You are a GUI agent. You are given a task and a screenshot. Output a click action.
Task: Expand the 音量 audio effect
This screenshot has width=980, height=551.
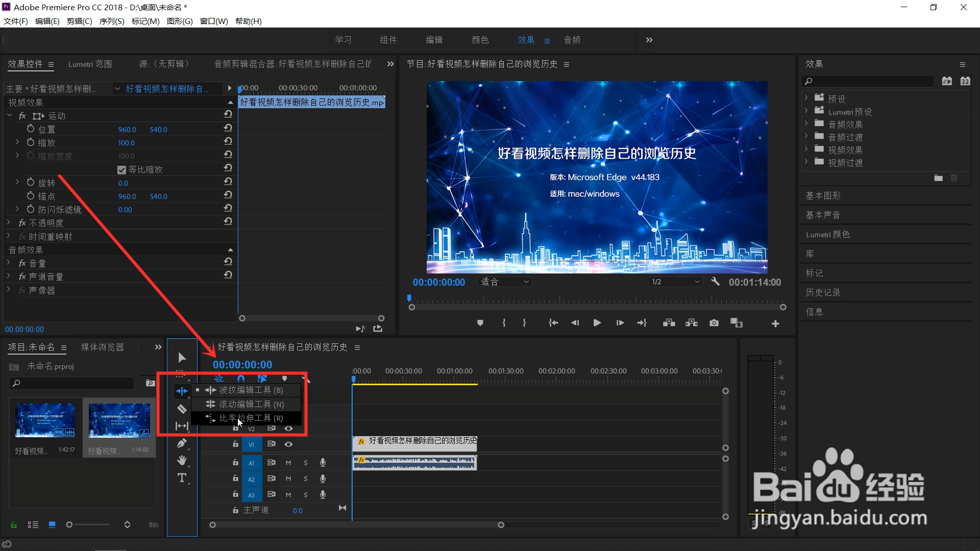click(9, 263)
